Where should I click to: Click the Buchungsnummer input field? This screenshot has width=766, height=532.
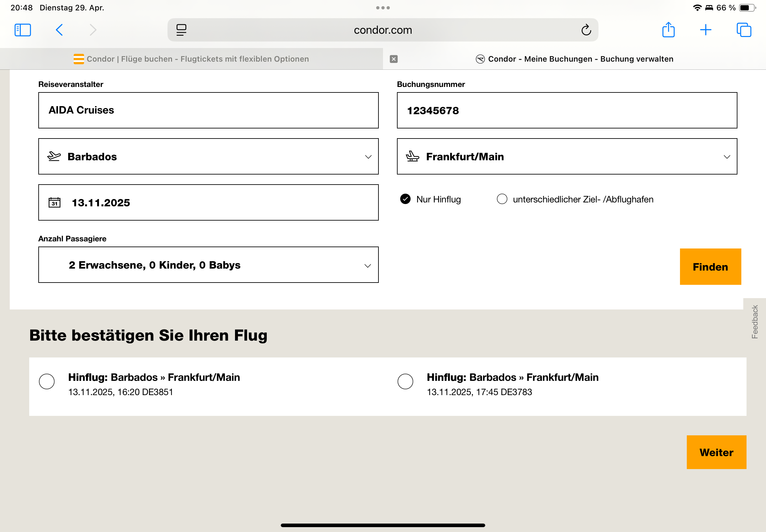567,110
